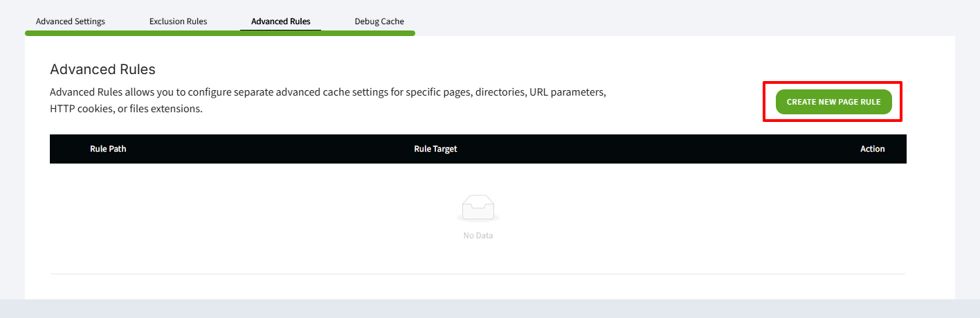
Task: Click empty table body below Rule Path
Action: tap(108, 208)
